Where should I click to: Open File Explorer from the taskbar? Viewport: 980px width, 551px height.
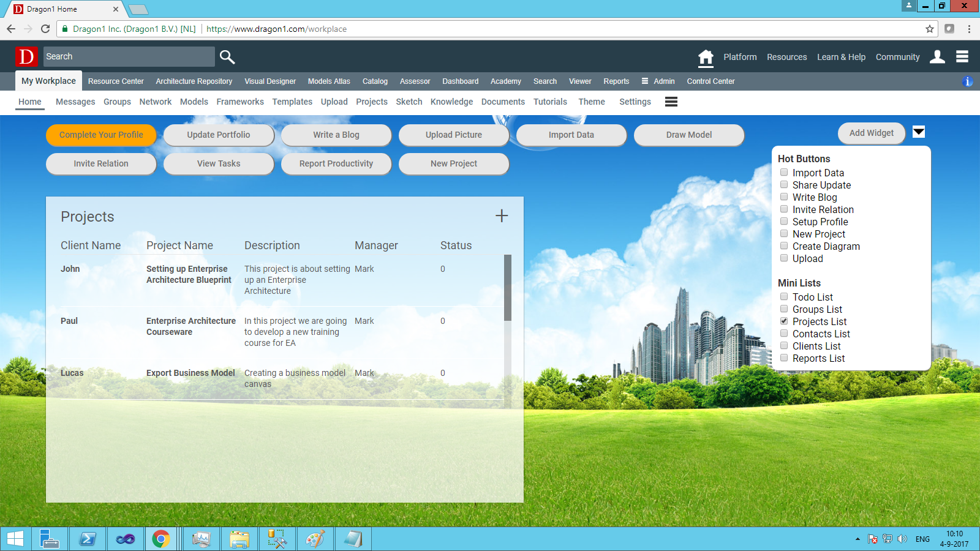pyautogui.click(x=239, y=539)
